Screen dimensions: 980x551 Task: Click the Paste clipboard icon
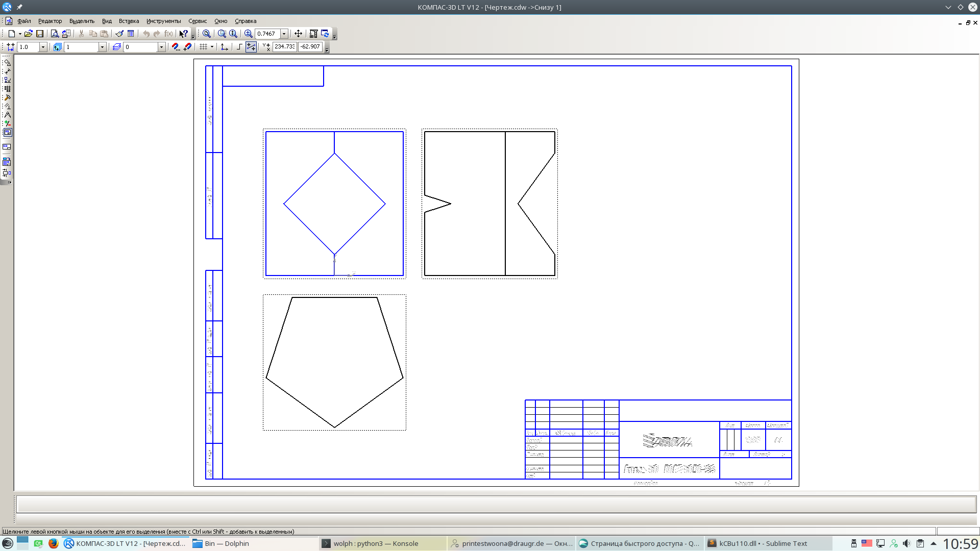pyautogui.click(x=104, y=34)
